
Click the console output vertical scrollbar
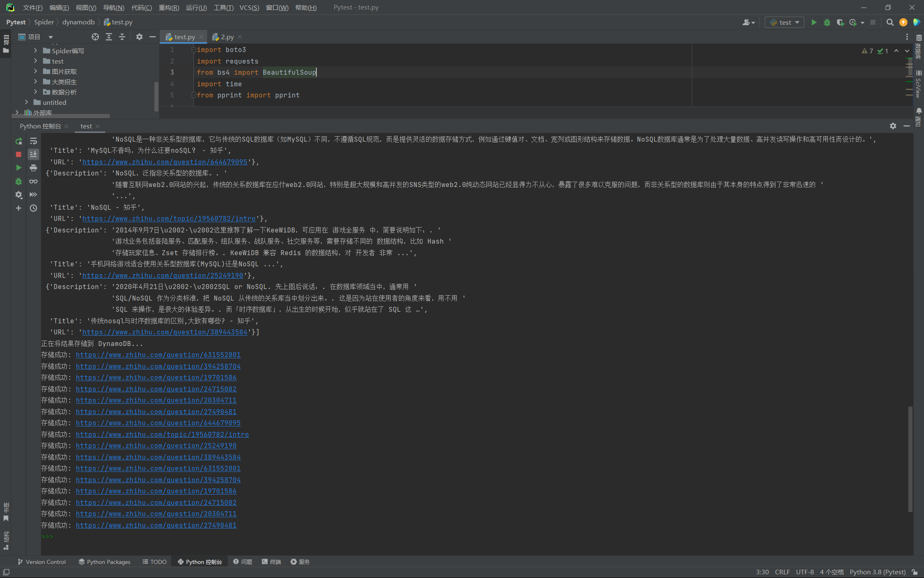[910, 460]
